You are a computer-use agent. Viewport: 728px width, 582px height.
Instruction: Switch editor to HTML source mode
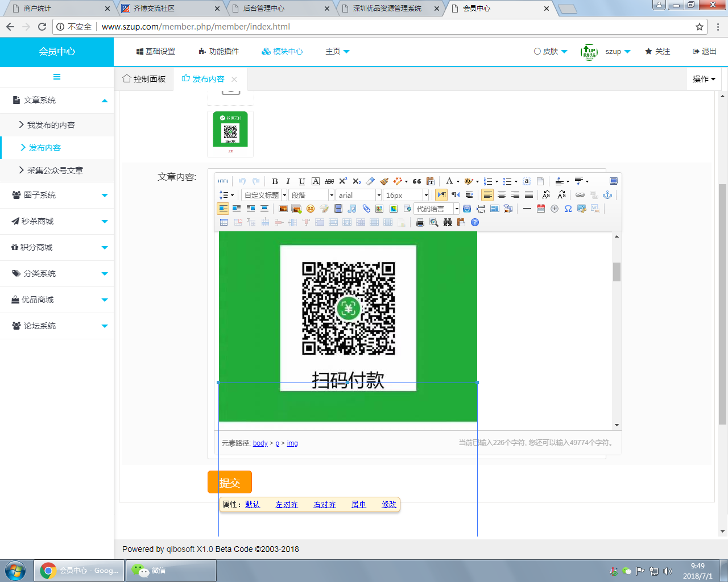223,181
